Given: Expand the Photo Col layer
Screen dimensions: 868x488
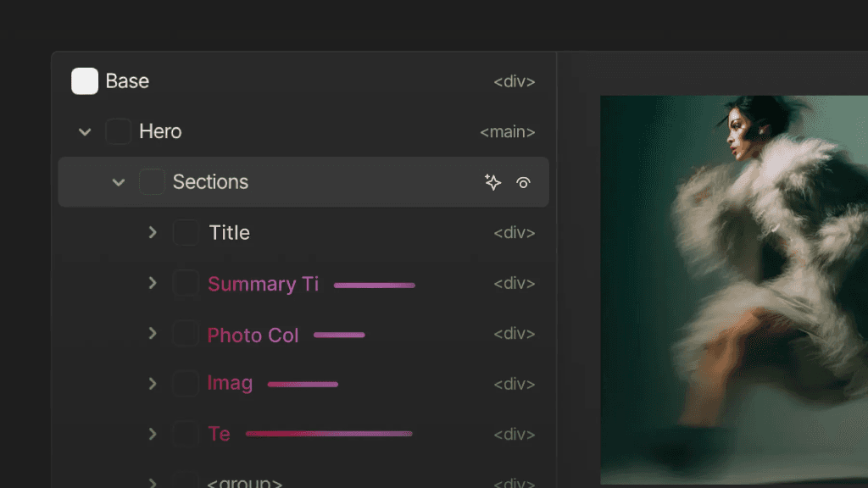Looking at the screenshot, I should (153, 333).
